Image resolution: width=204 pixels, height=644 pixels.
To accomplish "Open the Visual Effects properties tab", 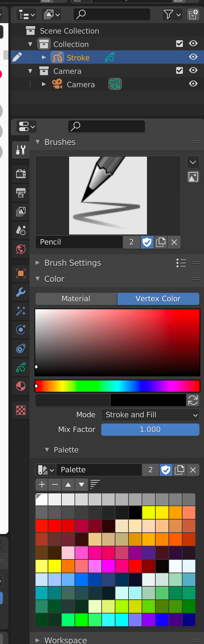I will click(x=20, y=311).
